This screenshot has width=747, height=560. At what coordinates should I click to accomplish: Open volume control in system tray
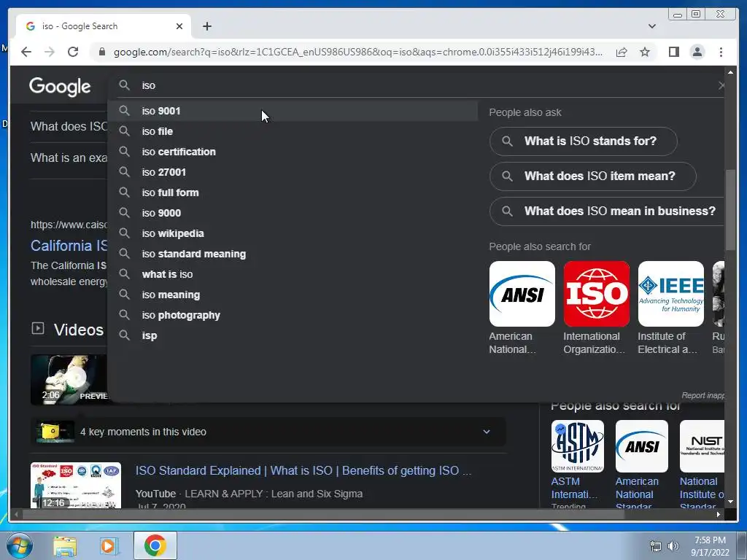coord(673,546)
